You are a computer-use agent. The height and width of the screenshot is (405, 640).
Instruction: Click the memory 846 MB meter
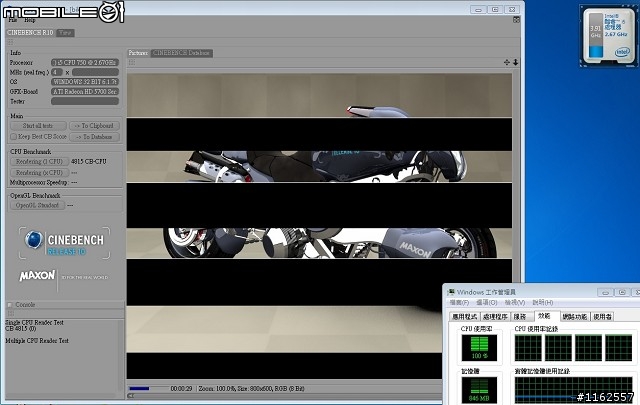click(x=479, y=390)
